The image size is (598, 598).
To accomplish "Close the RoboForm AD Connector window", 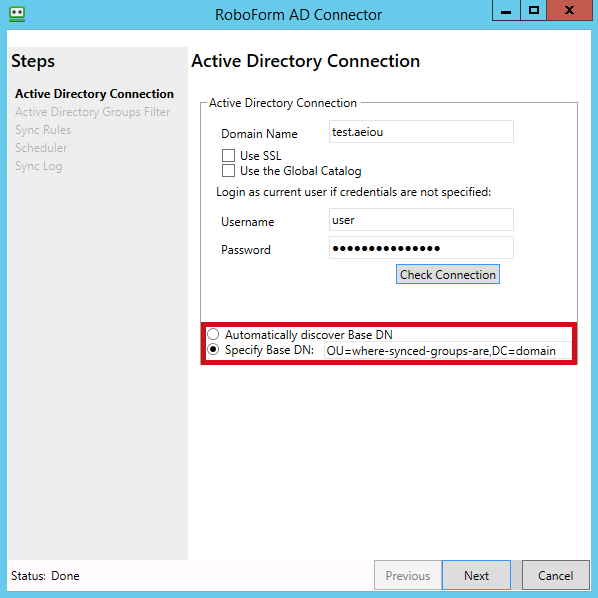I will click(x=569, y=10).
